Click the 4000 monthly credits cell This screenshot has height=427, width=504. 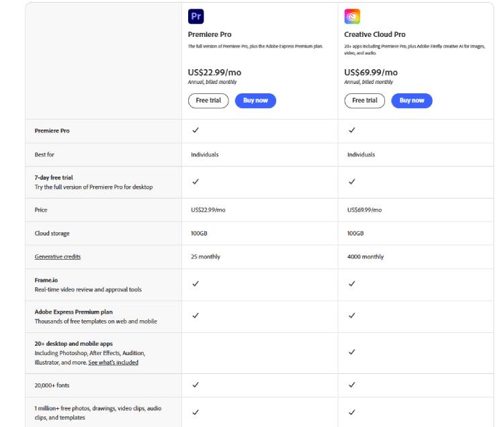click(x=366, y=256)
